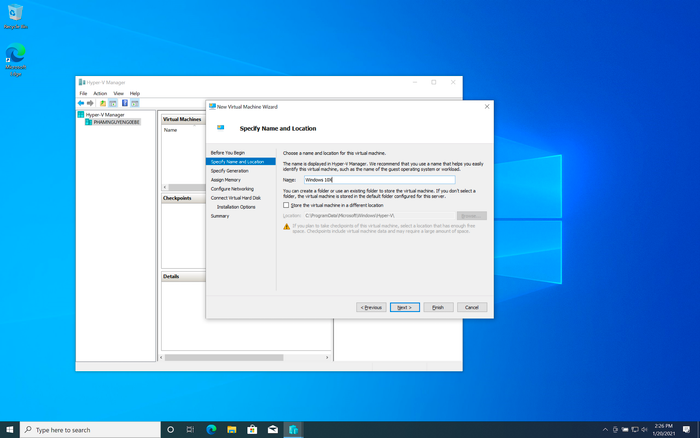The height and width of the screenshot is (438, 700).
Task: Click the Name column header in Virtual Machines
Action: 171,130
